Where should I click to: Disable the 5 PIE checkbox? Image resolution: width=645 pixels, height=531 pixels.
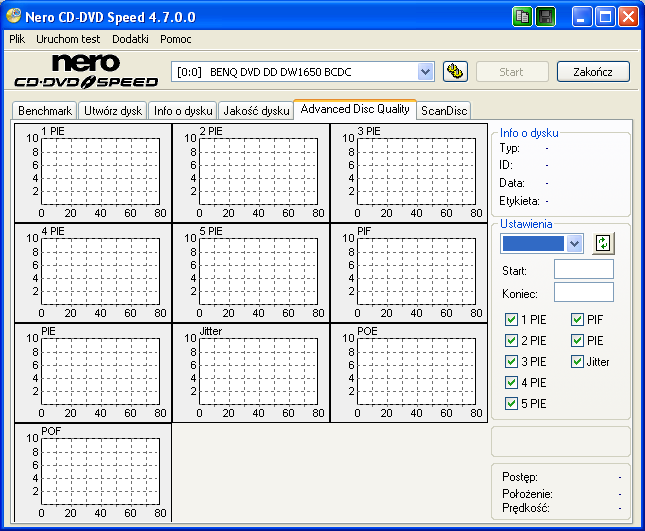(x=511, y=403)
